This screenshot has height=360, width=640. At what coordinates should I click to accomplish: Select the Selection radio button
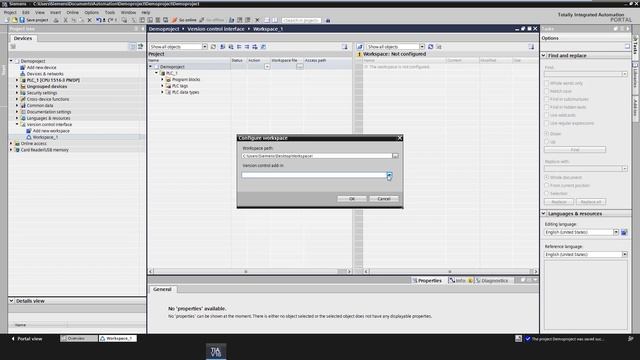(x=547, y=193)
